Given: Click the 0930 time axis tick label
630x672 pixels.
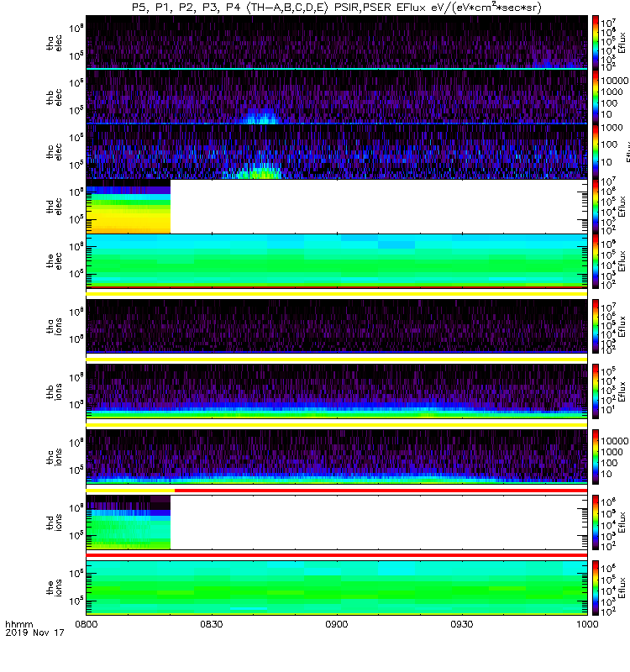Looking at the screenshot, I should 461,624.
